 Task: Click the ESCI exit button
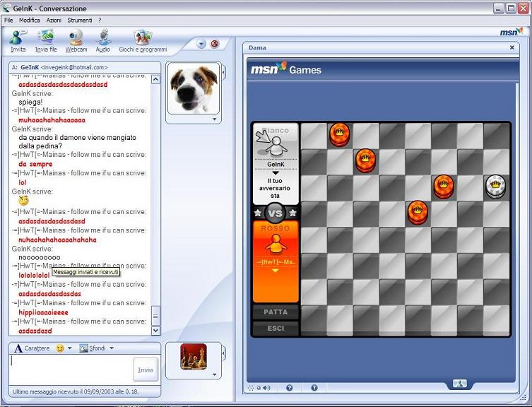[276, 329]
